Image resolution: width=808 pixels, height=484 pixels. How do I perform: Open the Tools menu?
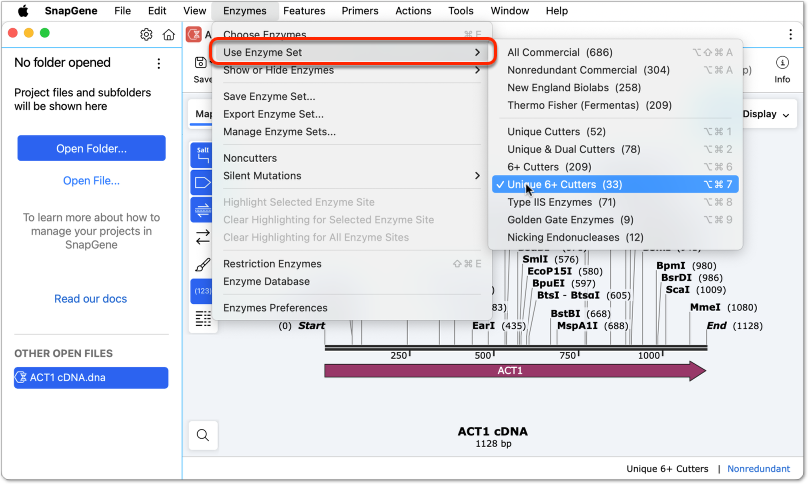click(461, 11)
